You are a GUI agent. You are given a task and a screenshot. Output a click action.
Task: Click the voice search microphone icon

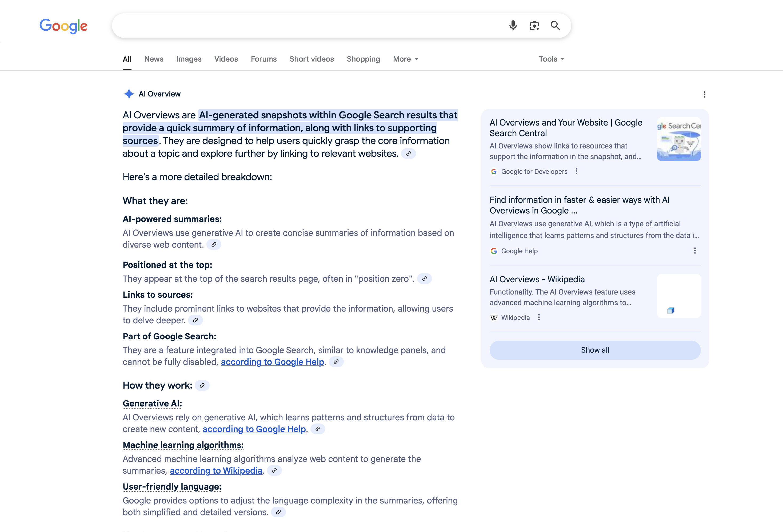(x=513, y=26)
